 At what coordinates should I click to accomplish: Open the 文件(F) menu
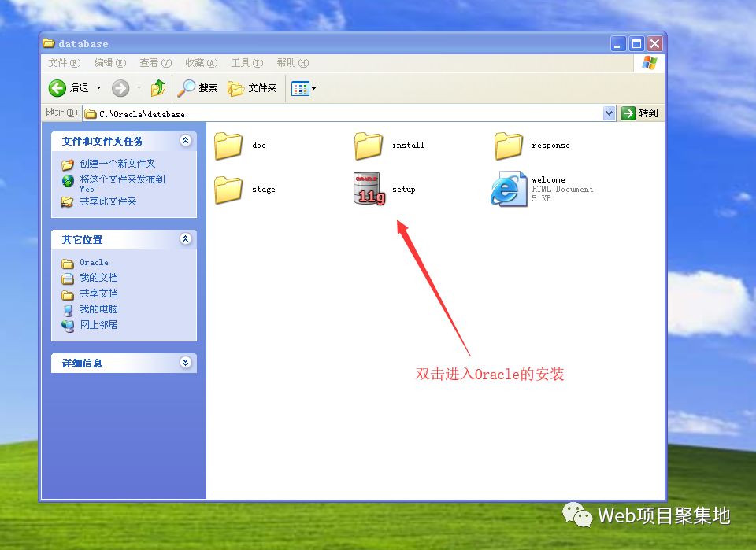point(64,63)
